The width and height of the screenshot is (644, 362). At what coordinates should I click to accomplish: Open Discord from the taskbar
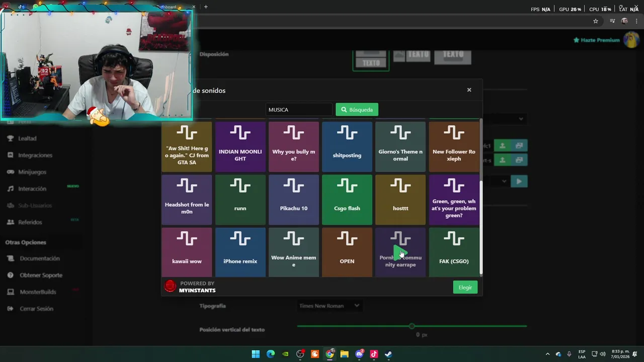[359, 354]
